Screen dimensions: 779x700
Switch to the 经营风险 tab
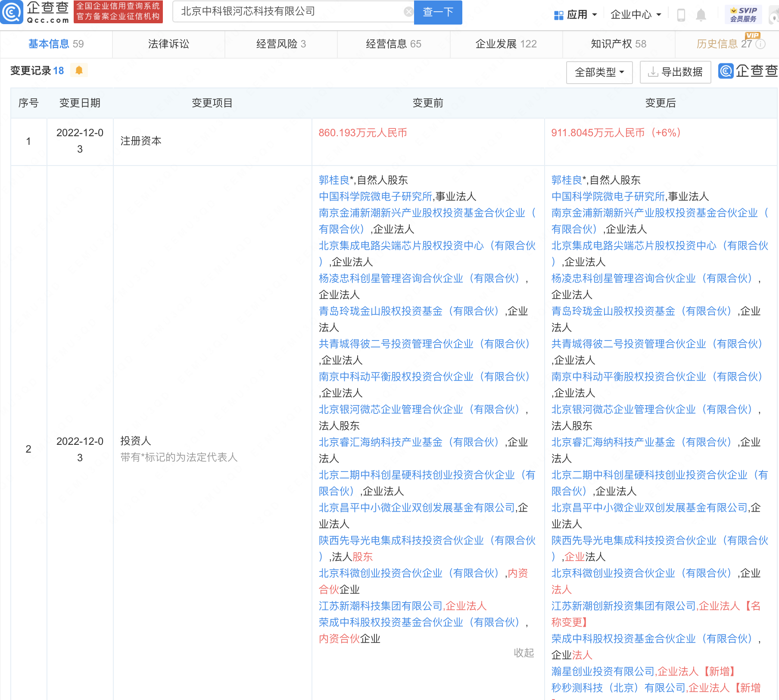281,44
